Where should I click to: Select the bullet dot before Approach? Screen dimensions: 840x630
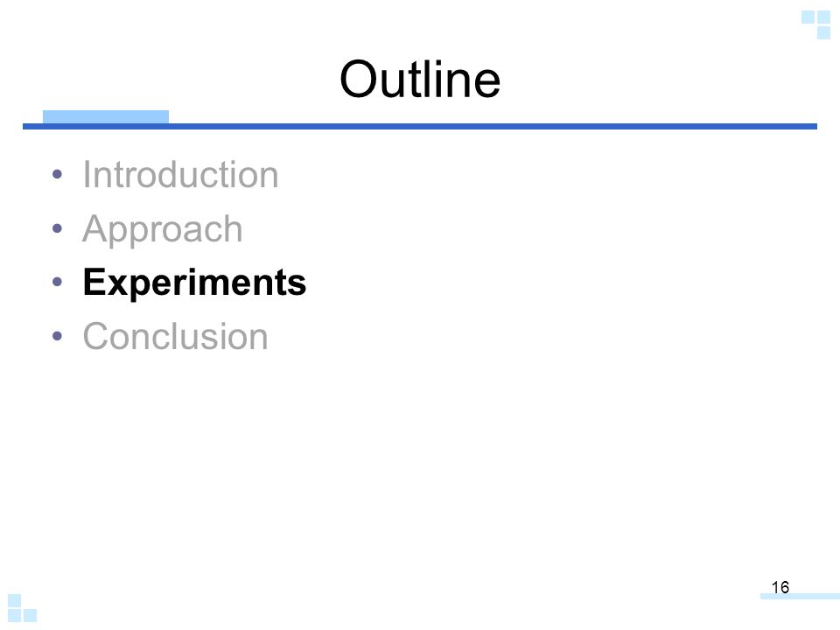coord(58,228)
